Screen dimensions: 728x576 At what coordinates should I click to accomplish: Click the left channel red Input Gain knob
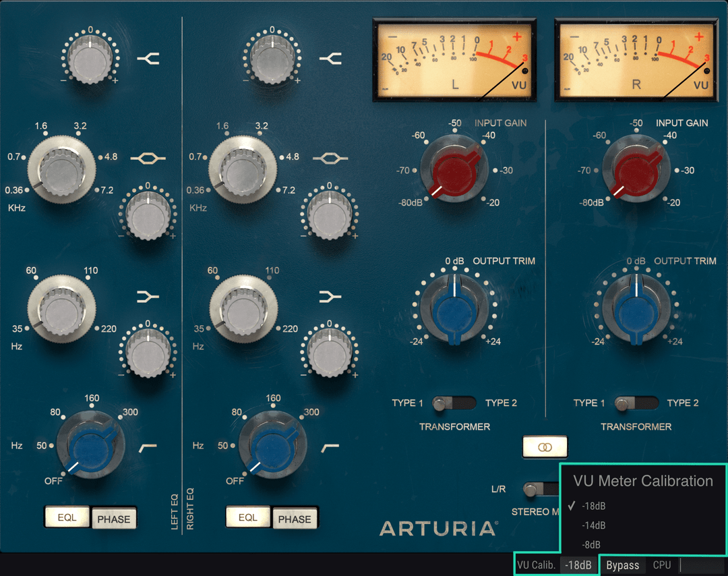454,169
